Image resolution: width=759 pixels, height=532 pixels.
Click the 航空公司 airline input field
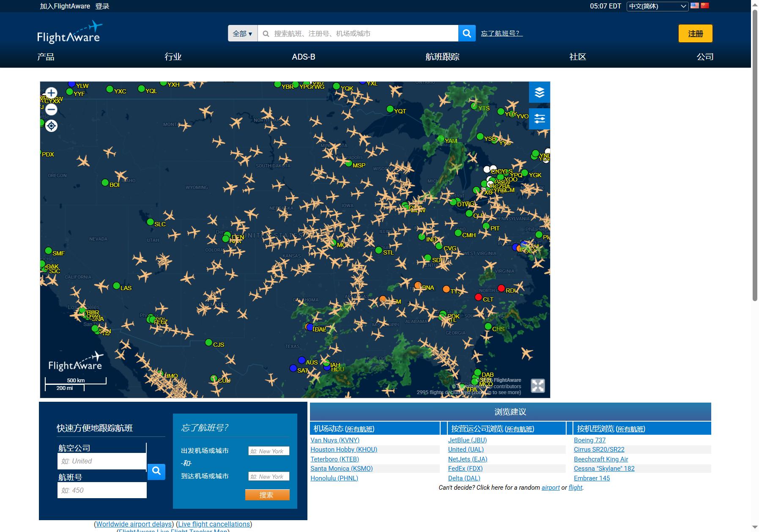102,461
